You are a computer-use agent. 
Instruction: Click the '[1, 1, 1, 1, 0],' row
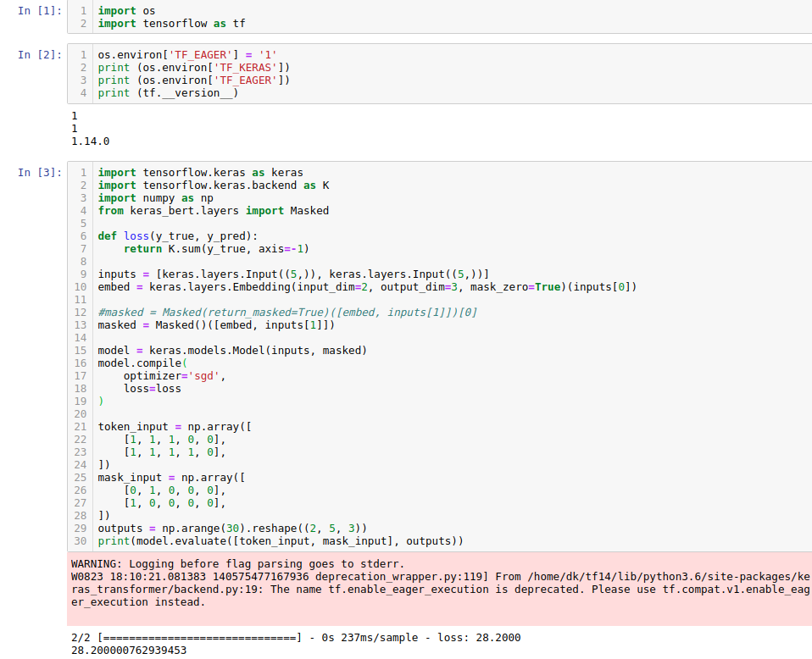[x=175, y=452]
